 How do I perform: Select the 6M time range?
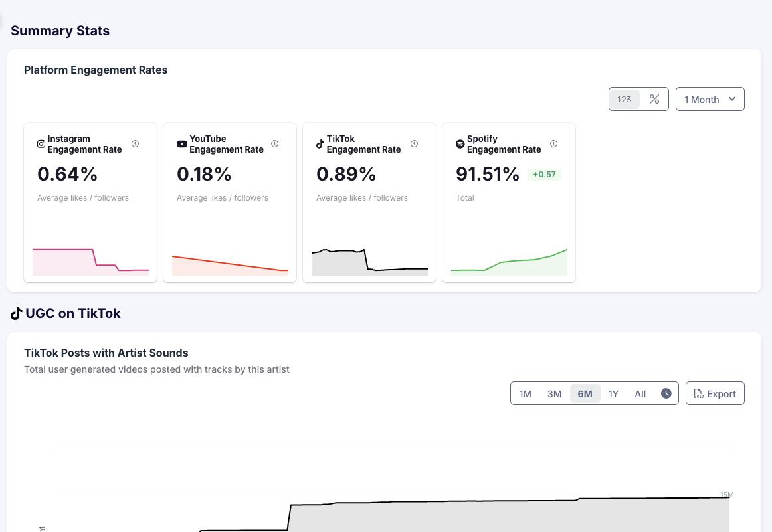click(585, 394)
